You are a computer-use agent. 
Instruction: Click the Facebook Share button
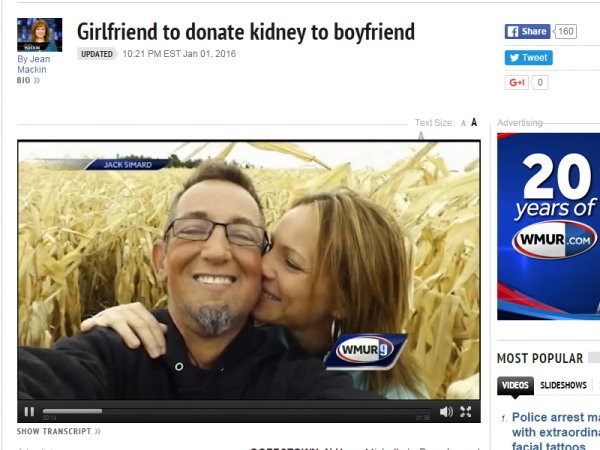coord(527,31)
